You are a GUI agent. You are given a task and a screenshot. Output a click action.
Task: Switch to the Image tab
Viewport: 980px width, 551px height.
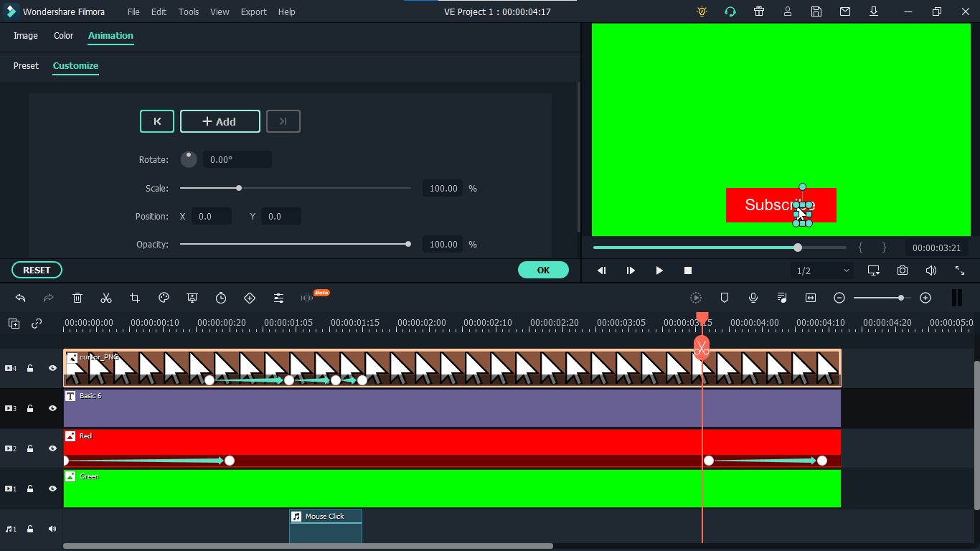click(x=26, y=36)
